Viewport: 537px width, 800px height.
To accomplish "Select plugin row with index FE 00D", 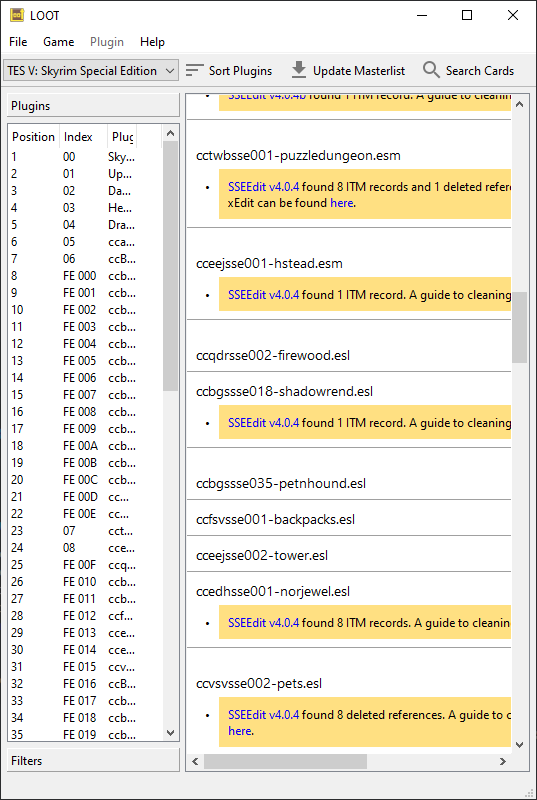I will 86,497.
